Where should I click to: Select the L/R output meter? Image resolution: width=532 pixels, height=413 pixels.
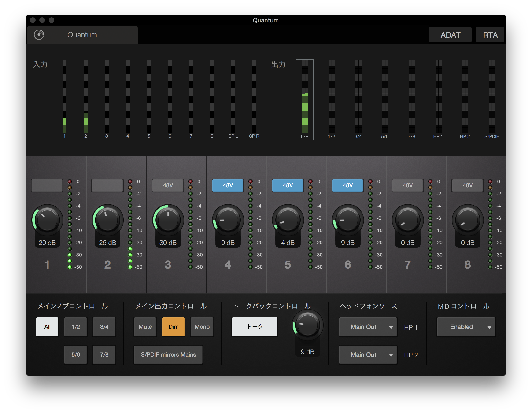click(305, 100)
